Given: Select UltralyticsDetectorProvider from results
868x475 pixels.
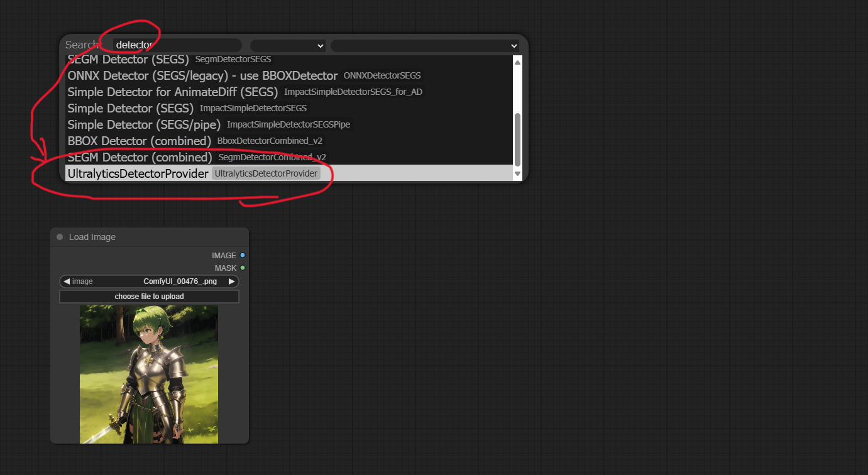Looking at the screenshot, I should click(289, 173).
